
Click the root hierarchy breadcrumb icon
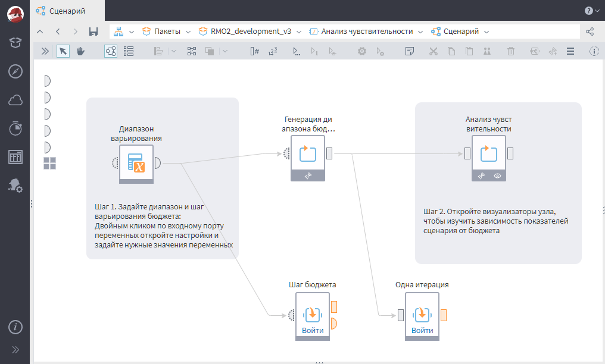pyautogui.click(x=118, y=32)
